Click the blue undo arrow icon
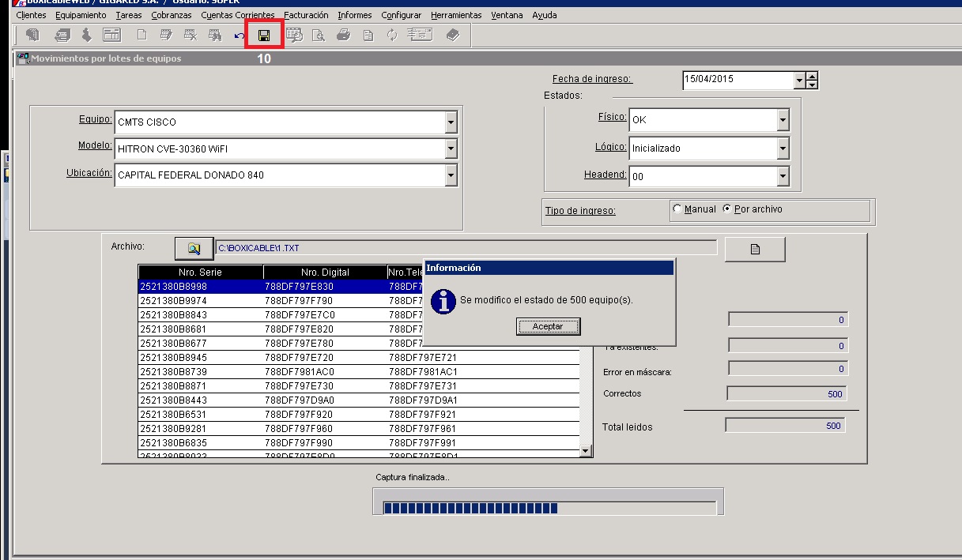This screenshot has height=560, width=962. click(x=240, y=36)
